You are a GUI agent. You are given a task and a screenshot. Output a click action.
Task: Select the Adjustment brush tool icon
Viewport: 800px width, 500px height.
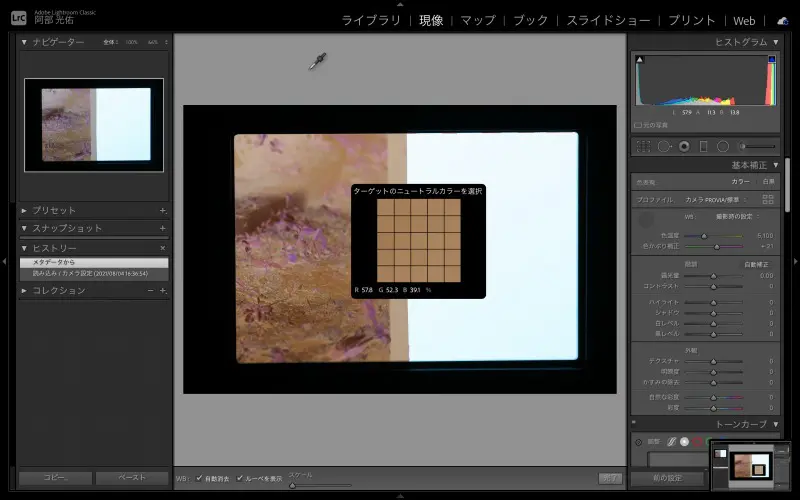point(757,146)
